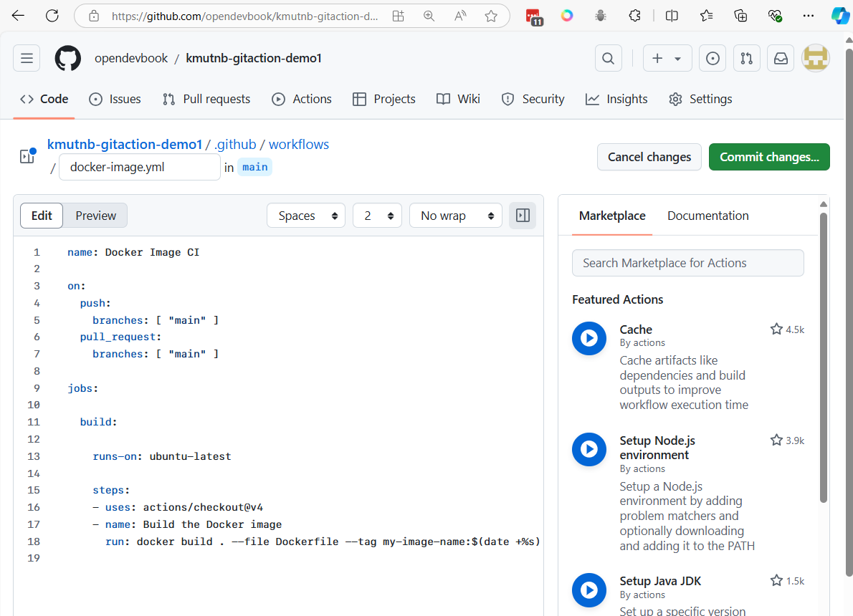
Task: Switch the editor to Edit mode
Action: click(x=42, y=216)
